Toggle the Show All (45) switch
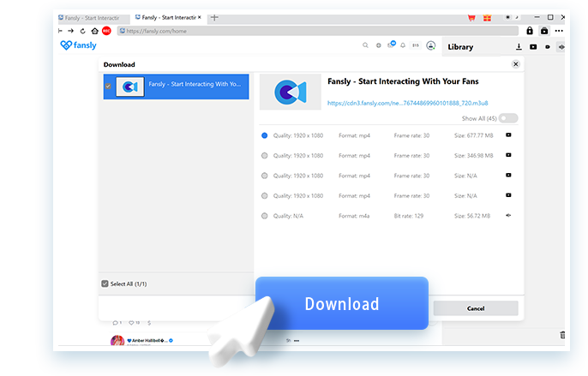This screenshot has height=376, width=588. pos(508,118)
